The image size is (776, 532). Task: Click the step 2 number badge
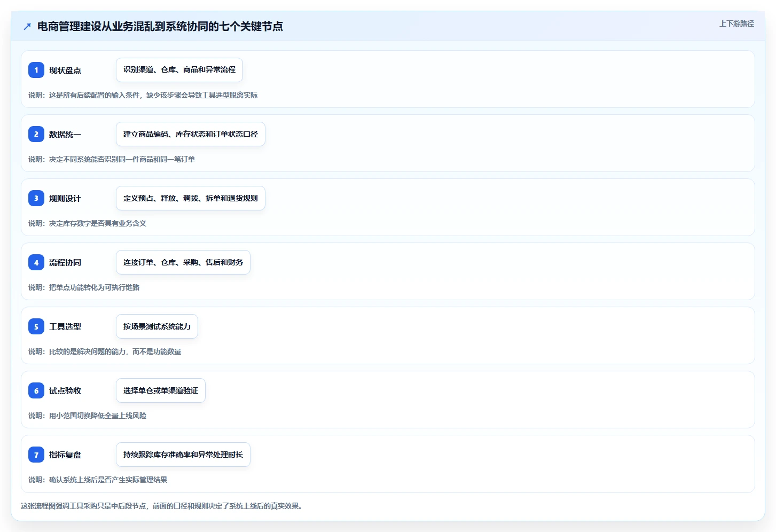[x=36, y=134]
